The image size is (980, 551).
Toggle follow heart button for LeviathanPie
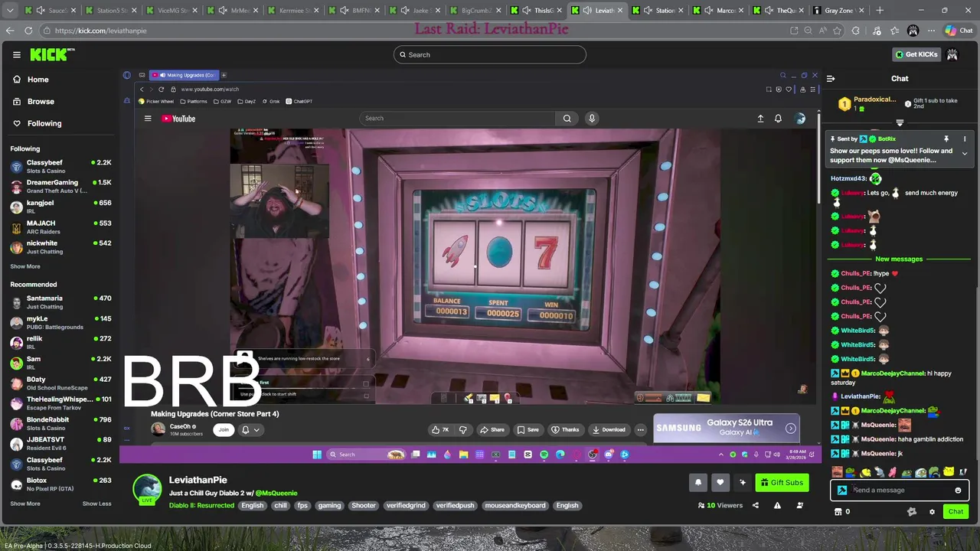(720, 482)
